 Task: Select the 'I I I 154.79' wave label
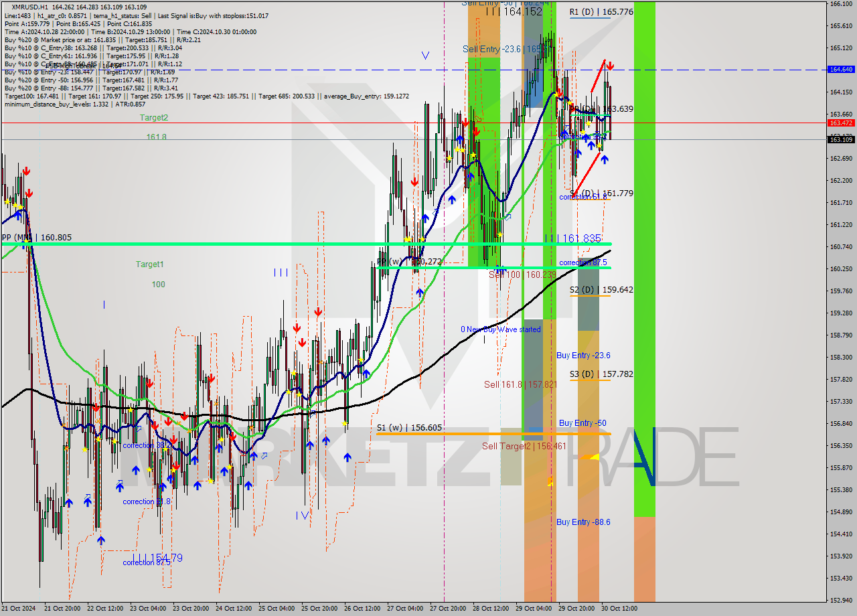[x=157, y=558]
